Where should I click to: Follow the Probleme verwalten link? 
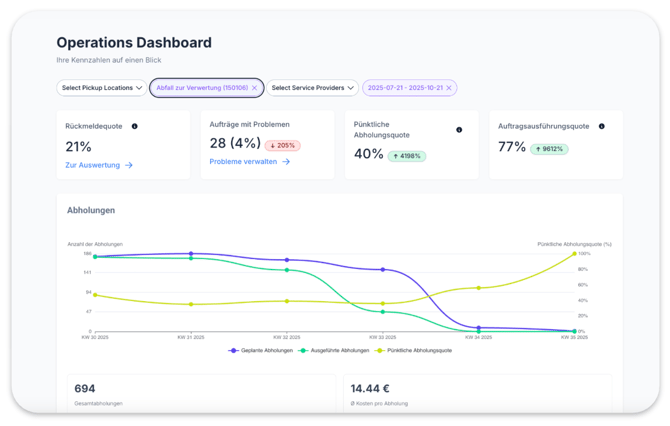(x=243, y=161)
